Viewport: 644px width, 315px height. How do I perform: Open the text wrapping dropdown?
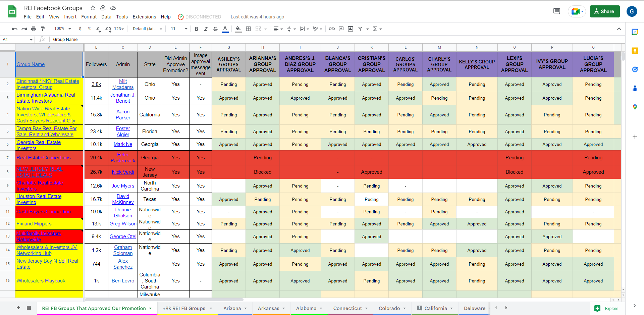[x=304, y=29]
